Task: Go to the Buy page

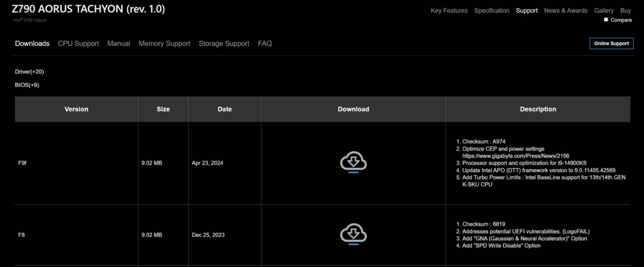Action: tap(625, 10)
